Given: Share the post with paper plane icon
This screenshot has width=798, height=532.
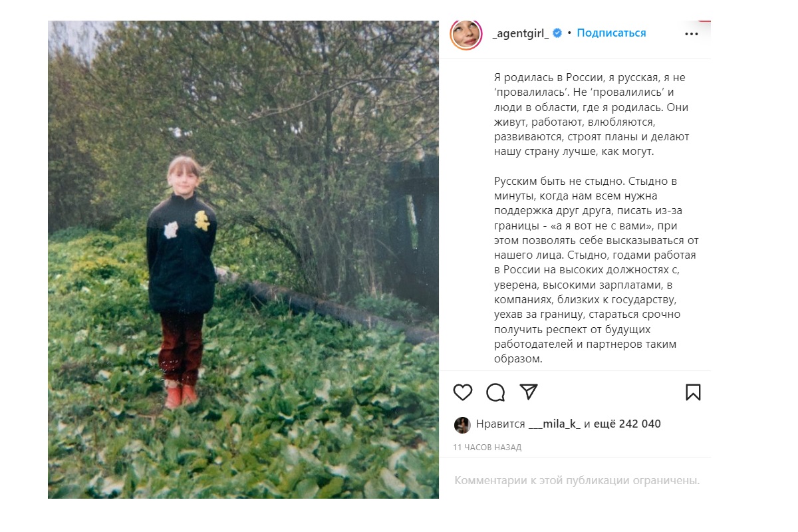Looking at the screenshot, I should pyautogui.click(x=528, y=392).
